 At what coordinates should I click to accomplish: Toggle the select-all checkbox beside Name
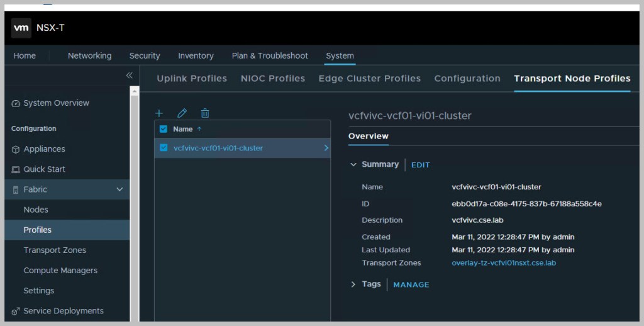tap(164, 129)
